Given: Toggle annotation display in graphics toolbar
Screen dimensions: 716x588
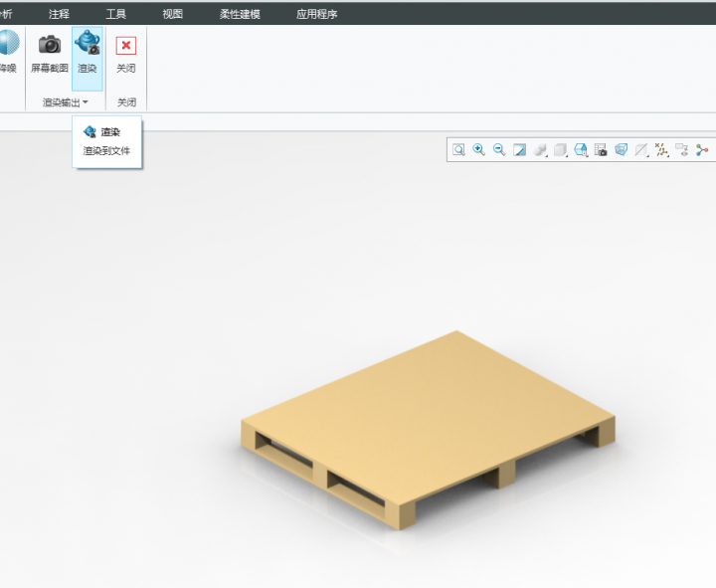Looking at the screenshot, I should (x=681, y=150).
